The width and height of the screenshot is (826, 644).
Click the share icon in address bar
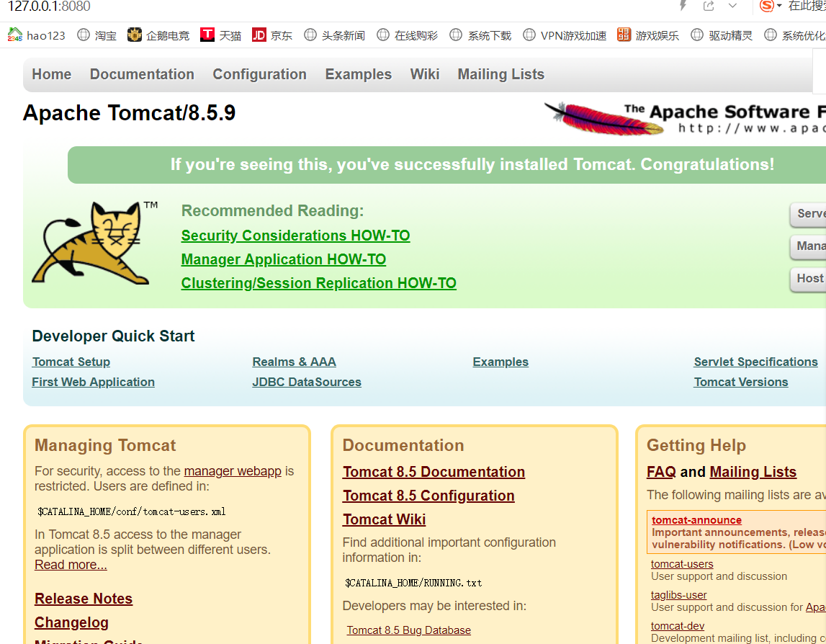coord(709,6)
